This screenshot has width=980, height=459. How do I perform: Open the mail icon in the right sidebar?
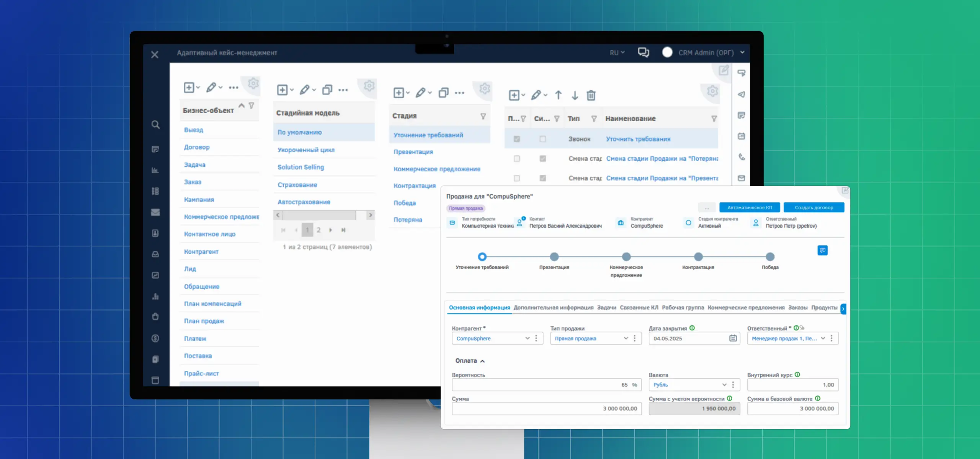742,178
